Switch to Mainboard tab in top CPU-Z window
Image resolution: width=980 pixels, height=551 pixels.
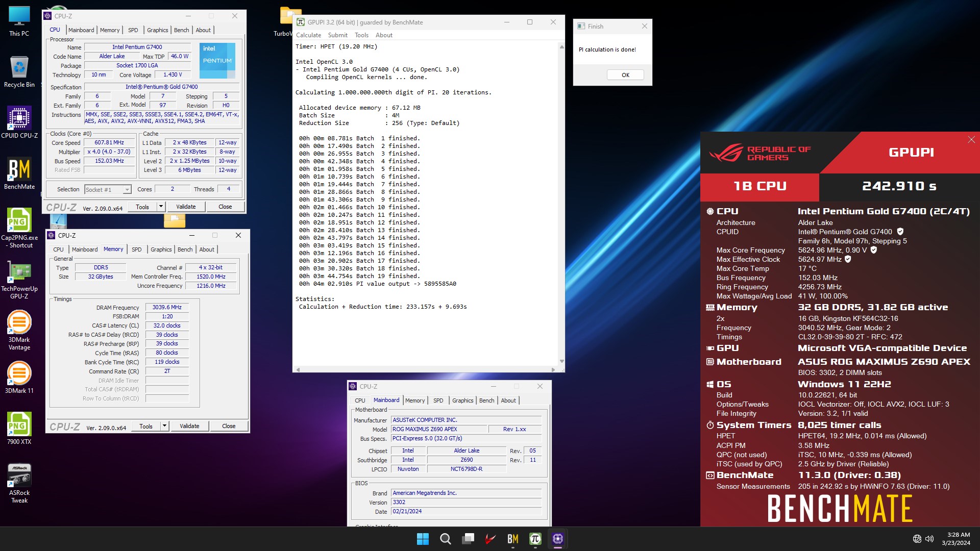pos(81,30)
